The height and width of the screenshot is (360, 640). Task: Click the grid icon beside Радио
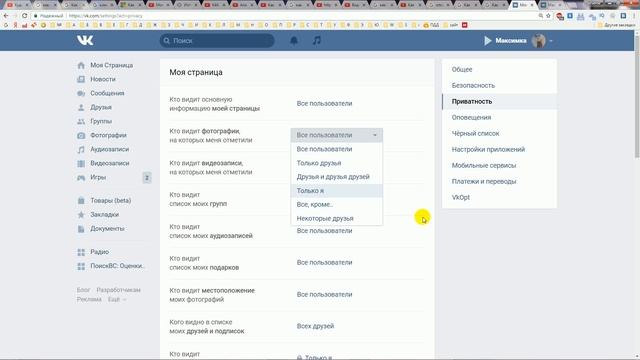coord(81,252)
